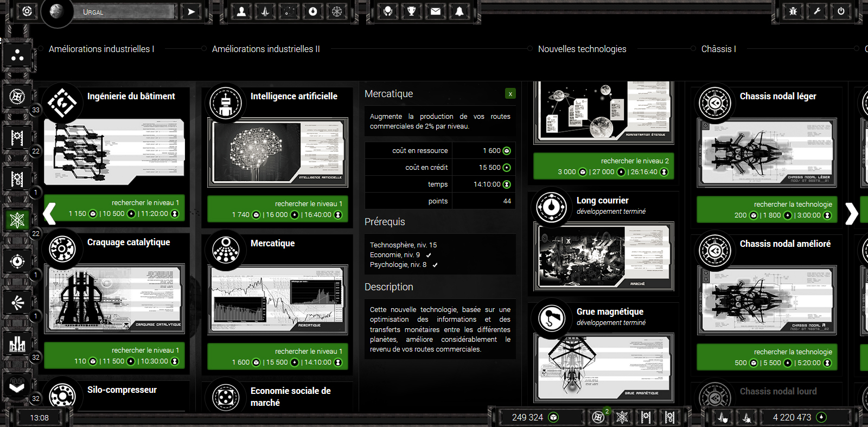The width and height of the screenshot is (868, 427).
Task: Go to next planet with arrow button
Action: 191,11
